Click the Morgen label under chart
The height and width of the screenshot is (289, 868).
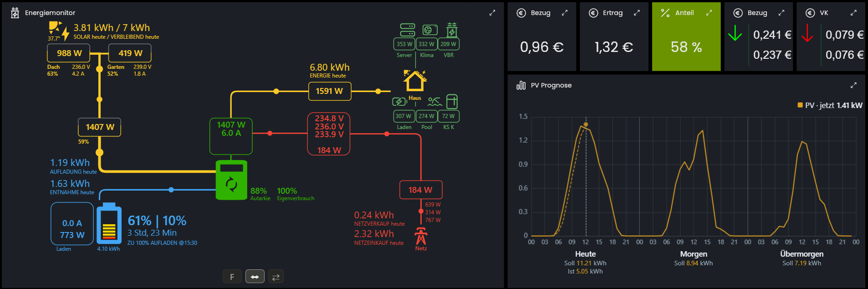(694, 254)
